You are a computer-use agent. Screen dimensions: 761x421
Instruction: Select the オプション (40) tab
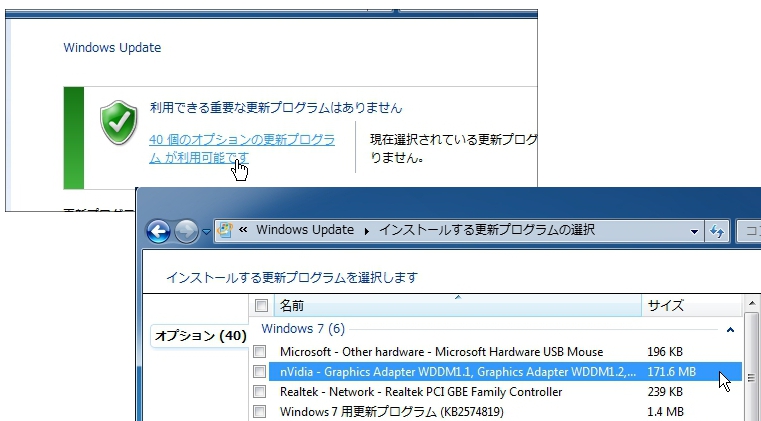[x=200, y=336]
